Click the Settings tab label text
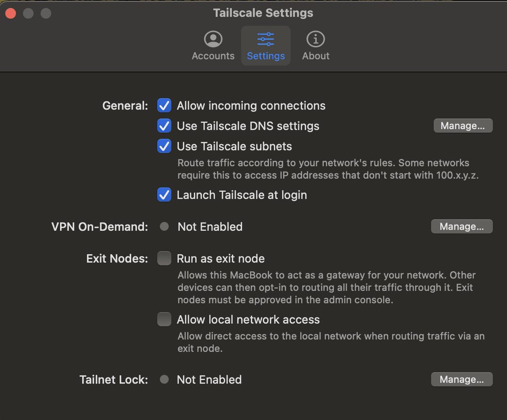This screenshot has width=507, height=420. [266, 56]
